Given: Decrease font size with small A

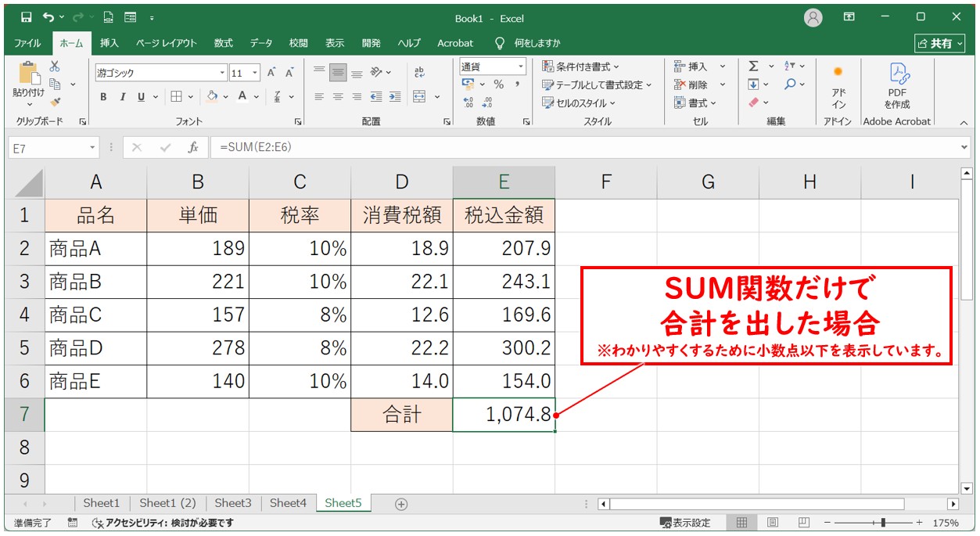Looking at the screenshot, I should 289,73.
